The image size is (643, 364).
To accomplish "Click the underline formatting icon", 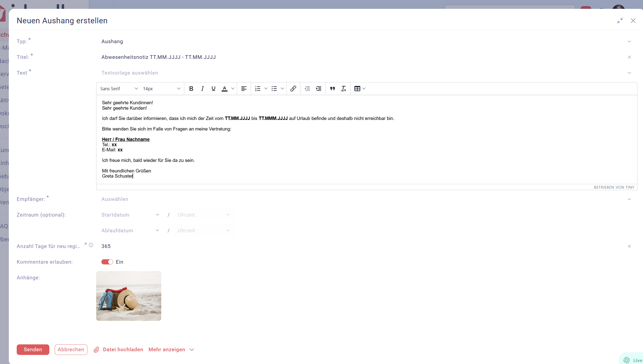I will (213, 89).
